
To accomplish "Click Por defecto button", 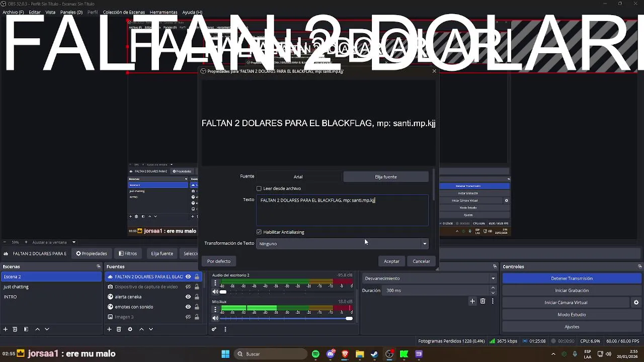I will click(219, 261).
